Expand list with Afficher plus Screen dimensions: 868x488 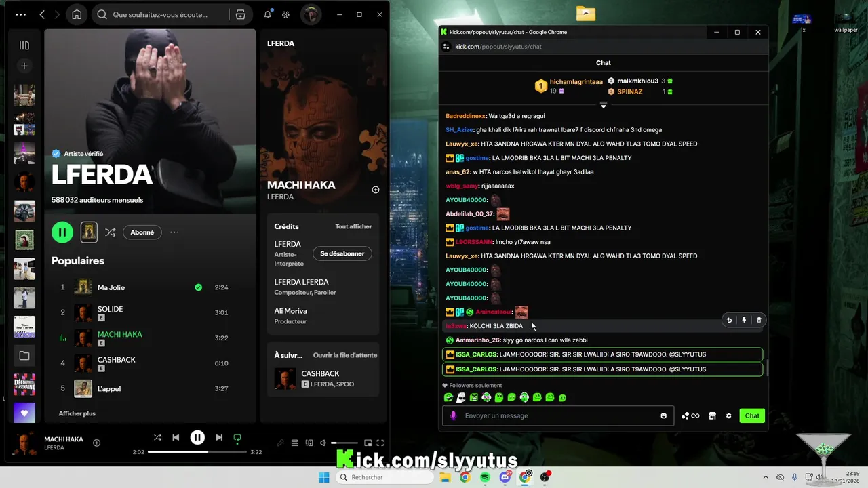click(x=77, y=413)
